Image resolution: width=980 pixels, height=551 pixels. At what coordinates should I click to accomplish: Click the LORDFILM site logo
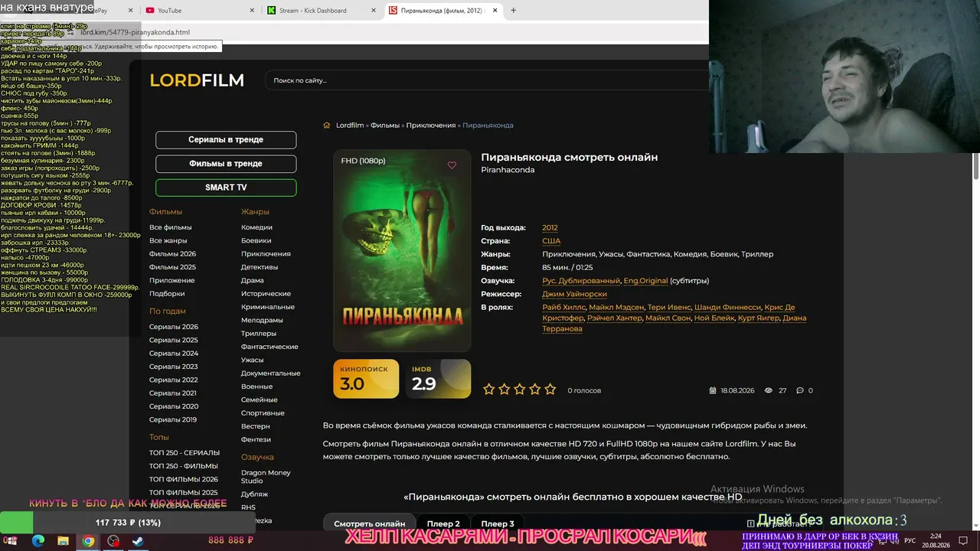pyautogui.click(x=197, y=80)
